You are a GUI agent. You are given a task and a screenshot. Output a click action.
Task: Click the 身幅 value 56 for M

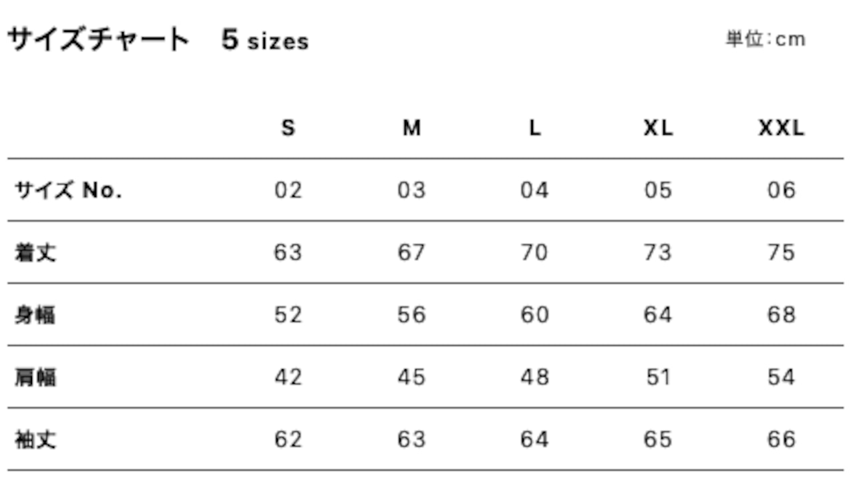(411, 315)
